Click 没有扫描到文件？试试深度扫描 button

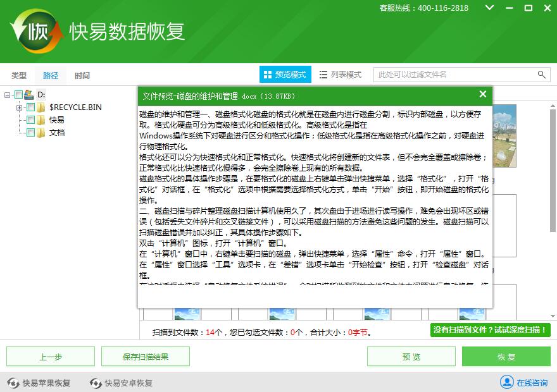pyautogui.click(x=490, y=330)
